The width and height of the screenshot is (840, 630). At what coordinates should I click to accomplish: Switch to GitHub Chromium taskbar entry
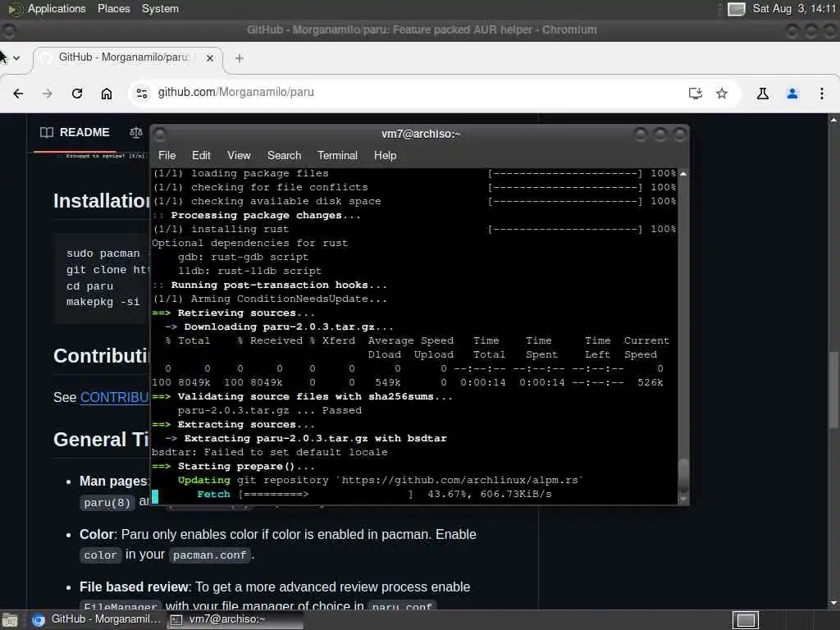point(97,619)
